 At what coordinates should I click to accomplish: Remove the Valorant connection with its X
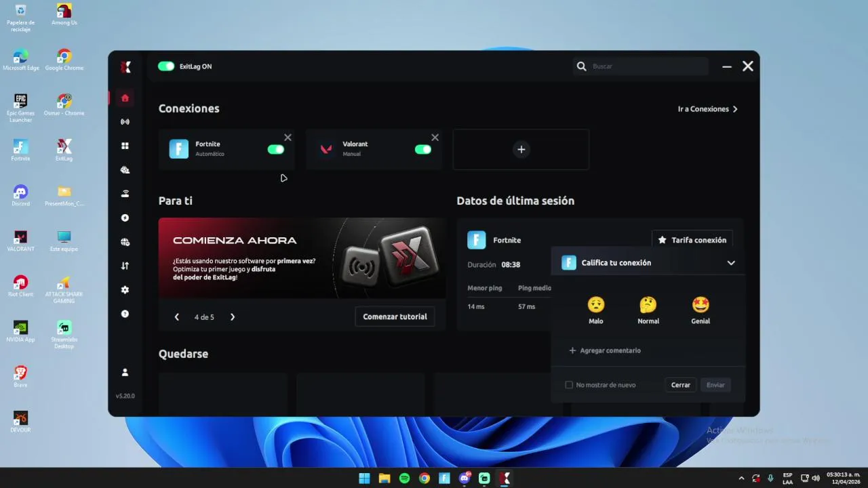(435, 138)
